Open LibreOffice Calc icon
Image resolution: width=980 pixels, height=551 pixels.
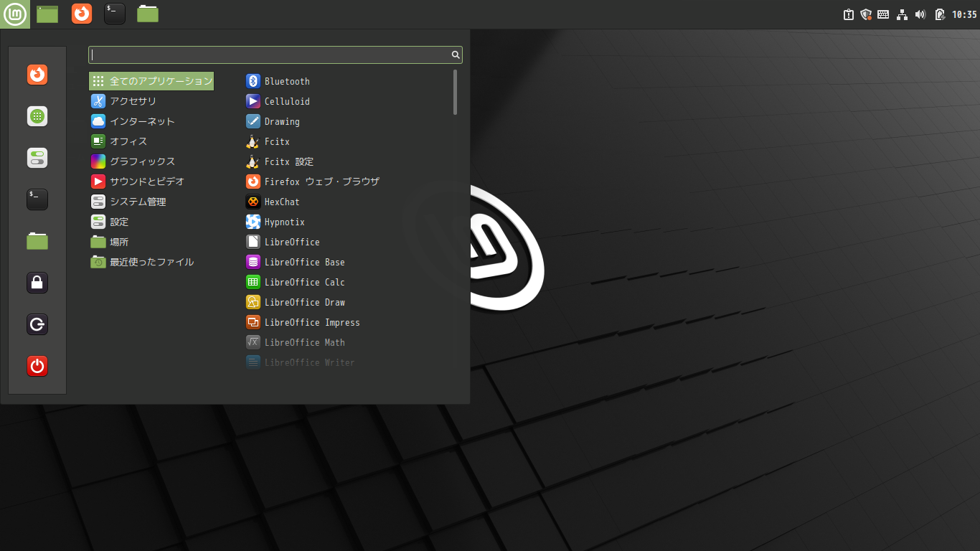pyautogui.click(x=253, y=282)
